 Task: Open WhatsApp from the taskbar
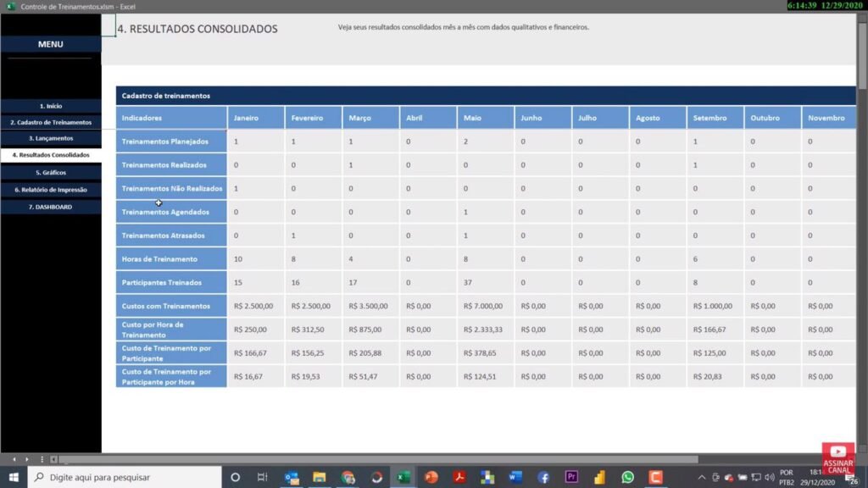(627, 477)
